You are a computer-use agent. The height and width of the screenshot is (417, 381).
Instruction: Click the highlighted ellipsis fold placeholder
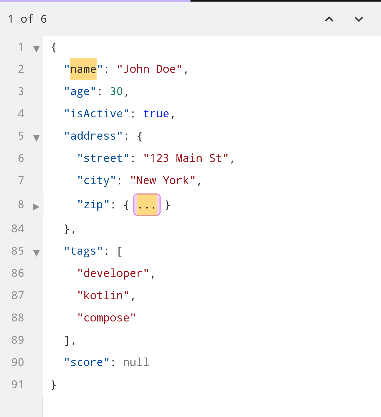pos(147,205)
